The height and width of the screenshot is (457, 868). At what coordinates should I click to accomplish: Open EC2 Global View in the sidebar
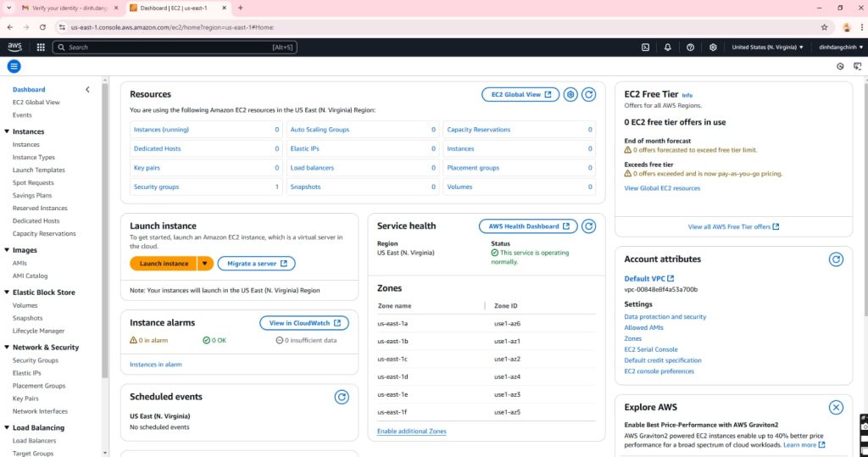click(36, 102)
